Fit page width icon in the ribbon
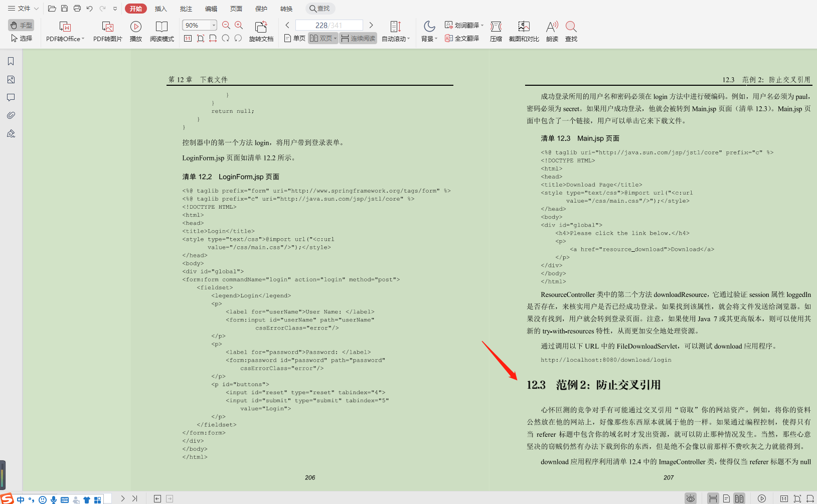Viewport: 817px width, 504px height. point(213,38)
